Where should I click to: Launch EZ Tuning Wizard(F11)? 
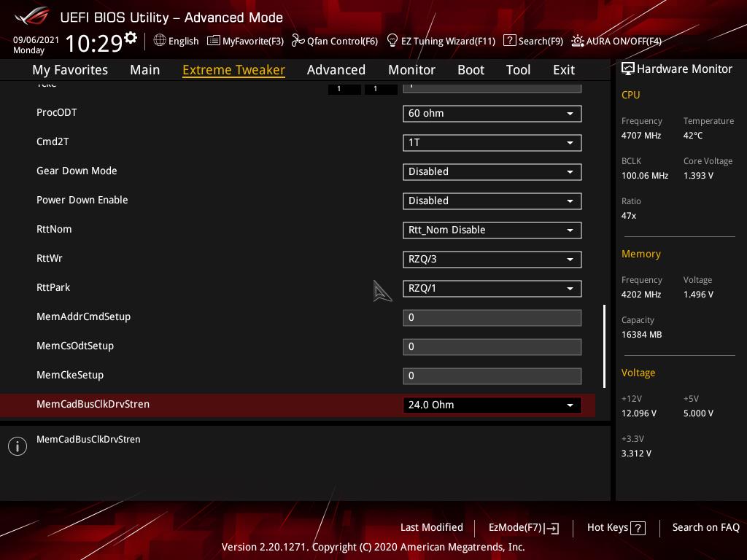tap(449, 41)
